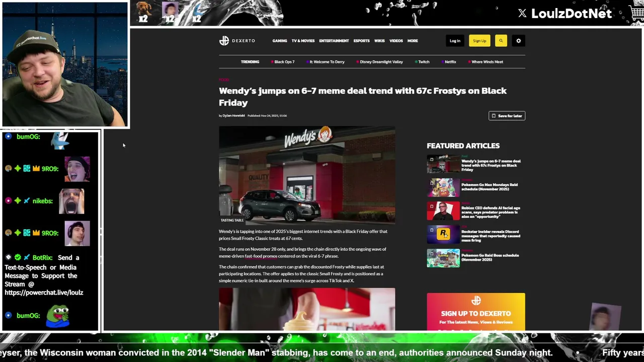The image size is (644, 362).
Task: Click the TRENDING label in topics bar
Action: 250,62
